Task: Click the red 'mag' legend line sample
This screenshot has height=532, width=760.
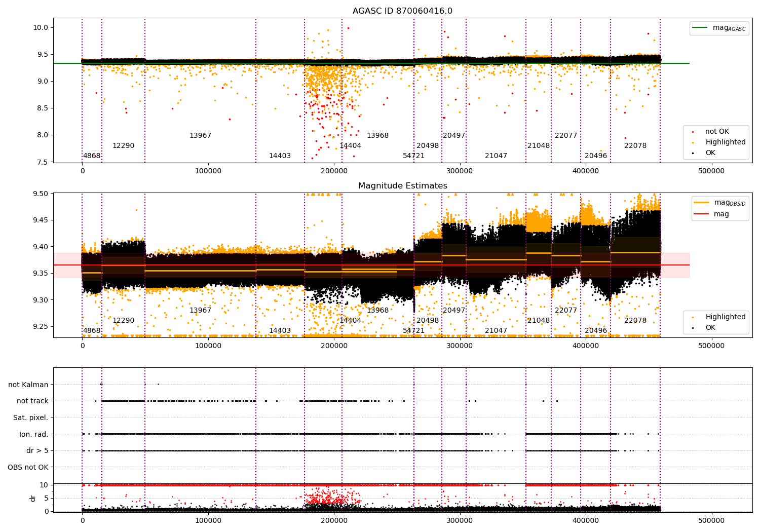Action: [701, 214]
